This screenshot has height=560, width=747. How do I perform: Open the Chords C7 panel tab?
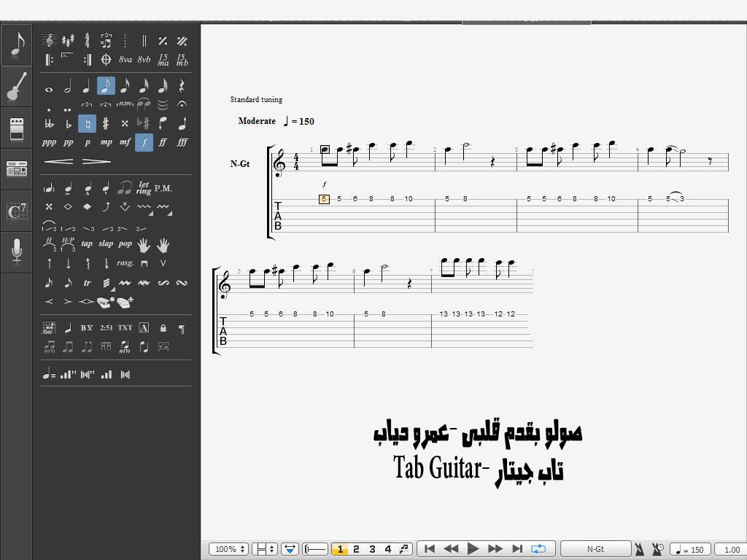point(16,211)
